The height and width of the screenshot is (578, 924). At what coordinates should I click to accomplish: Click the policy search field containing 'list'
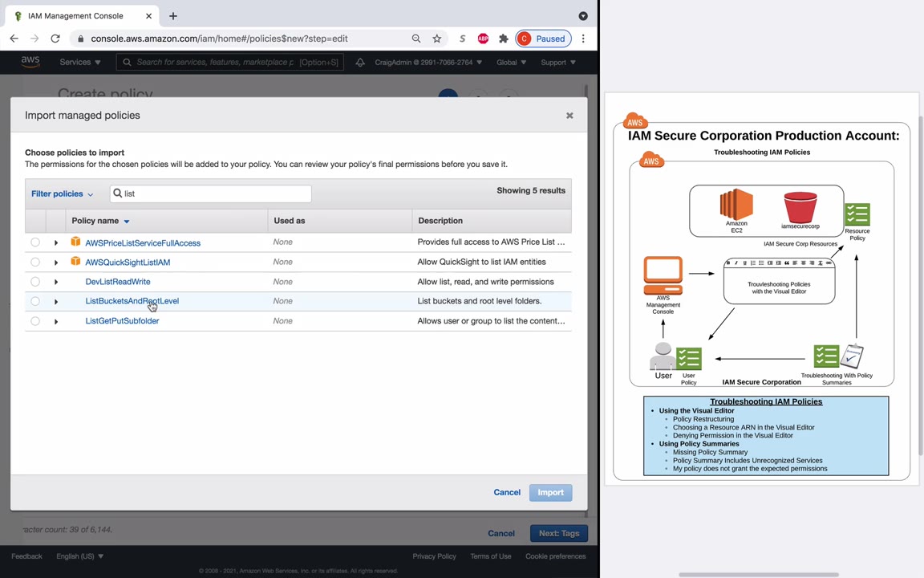[210, 193]
